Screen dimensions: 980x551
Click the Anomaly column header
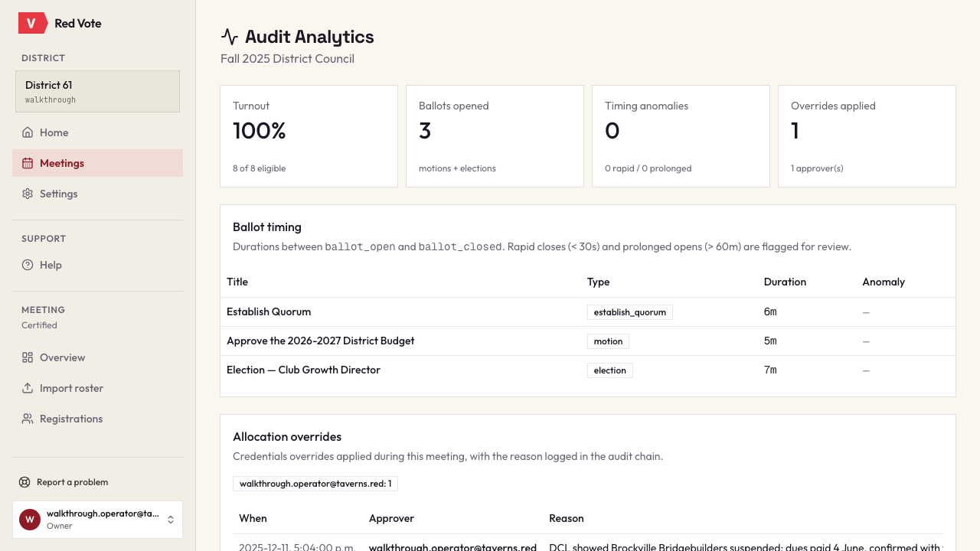884,282
